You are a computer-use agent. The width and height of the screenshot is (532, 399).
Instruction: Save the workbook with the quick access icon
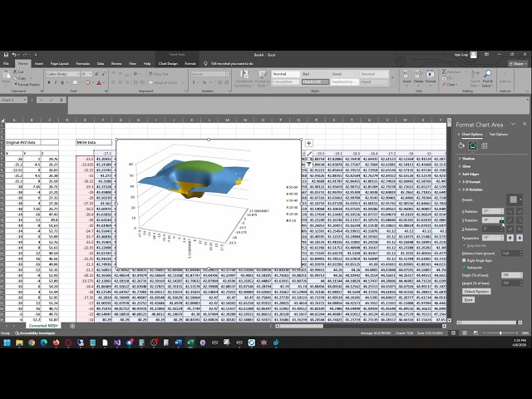(x=6, y=55)
